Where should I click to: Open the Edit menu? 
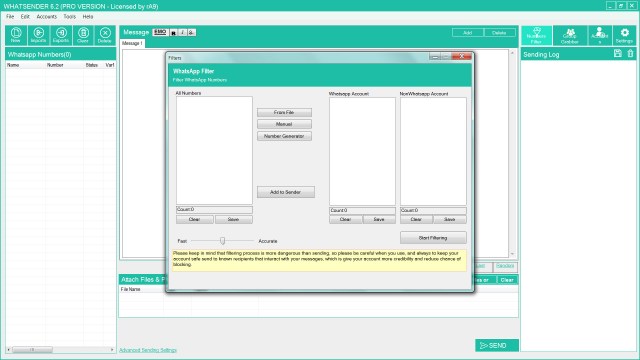tap(25, 17)
